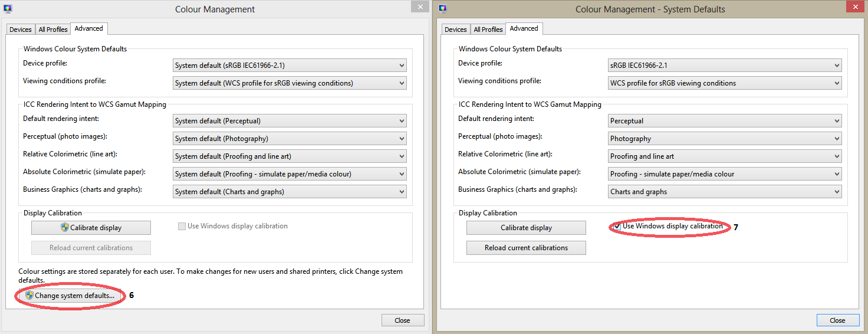Click the Colour Management title bar icon in left window
868x334 pixels.
pos(8,9)
